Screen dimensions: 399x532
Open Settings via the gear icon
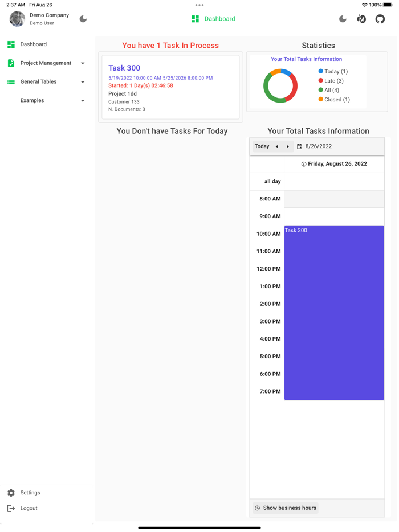(10, 492)
